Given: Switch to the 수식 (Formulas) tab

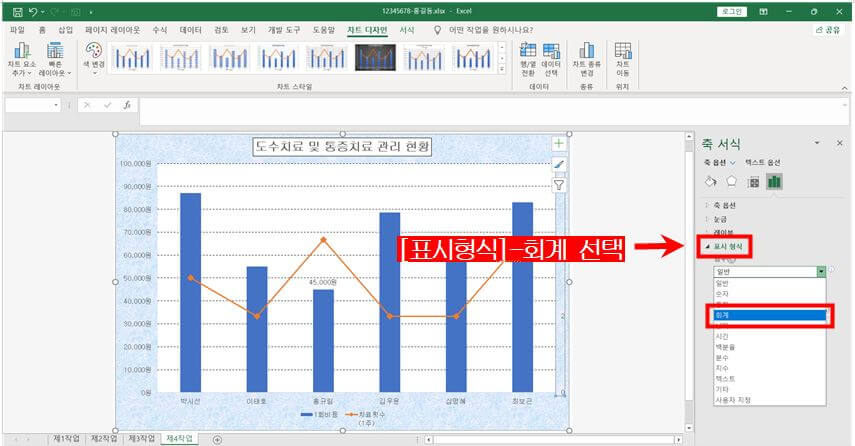Looking at the screenshot, I should coord(160,31).
